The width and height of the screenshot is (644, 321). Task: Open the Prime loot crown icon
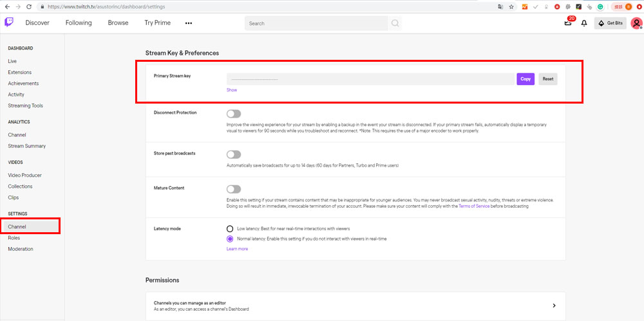pyautogui.click(x=568, y=23)
